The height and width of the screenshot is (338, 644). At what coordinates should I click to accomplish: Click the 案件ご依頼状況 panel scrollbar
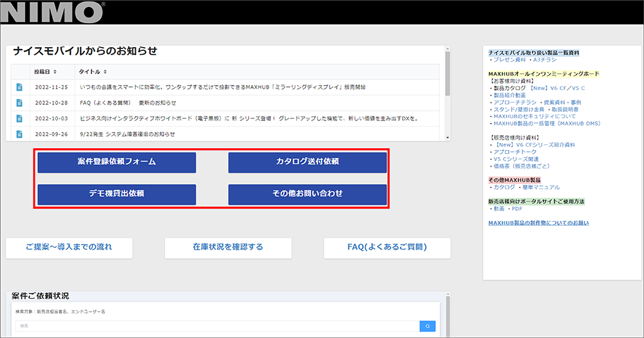pos(448,316)
